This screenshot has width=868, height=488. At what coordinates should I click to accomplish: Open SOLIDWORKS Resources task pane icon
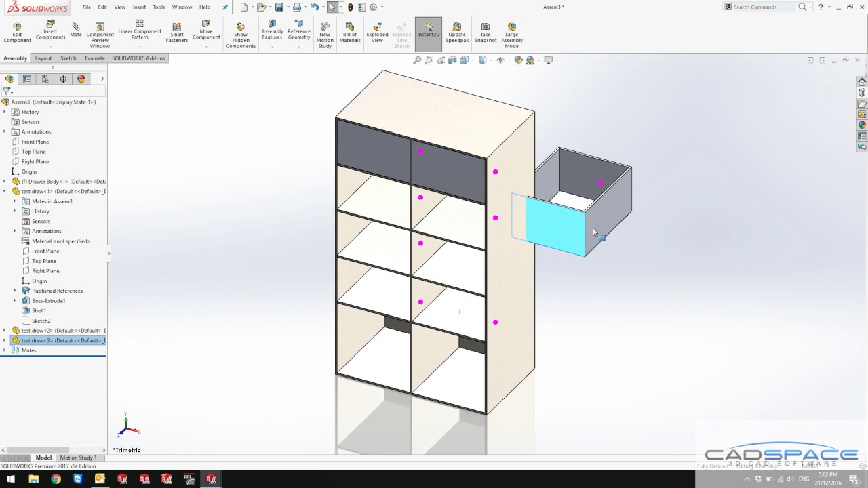[862, 82]
